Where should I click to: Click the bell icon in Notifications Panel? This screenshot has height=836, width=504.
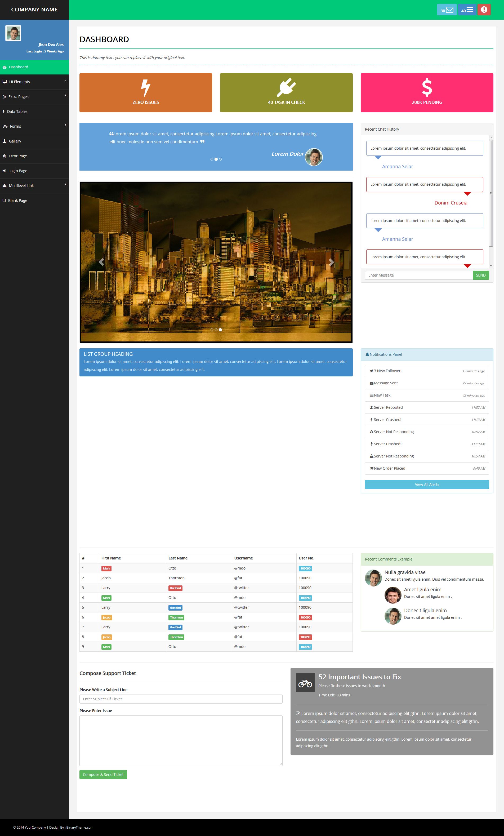click(x=367, y=354)
